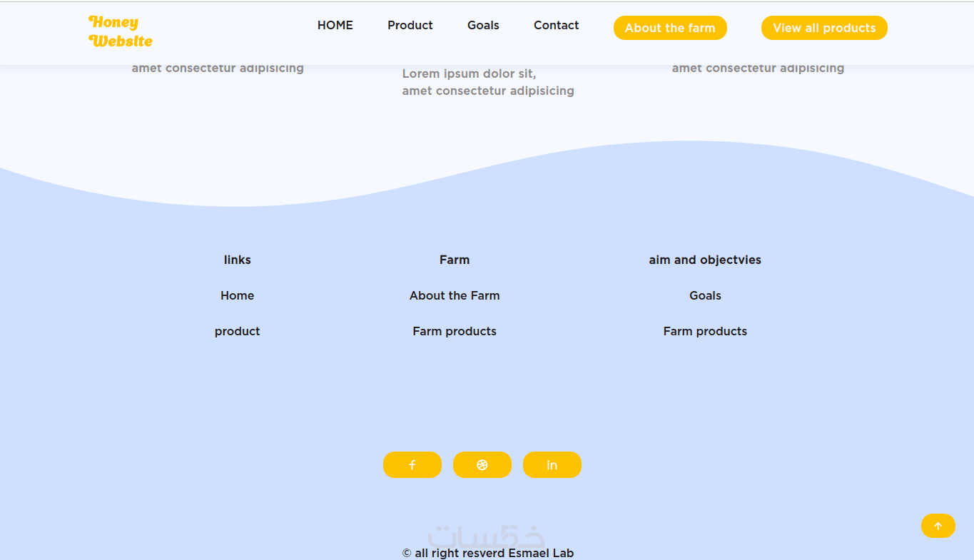Image resolution: width=974 pixels, height=560 pixels.
Task: Open the footer product link
Action: click(x=238, y=331)
